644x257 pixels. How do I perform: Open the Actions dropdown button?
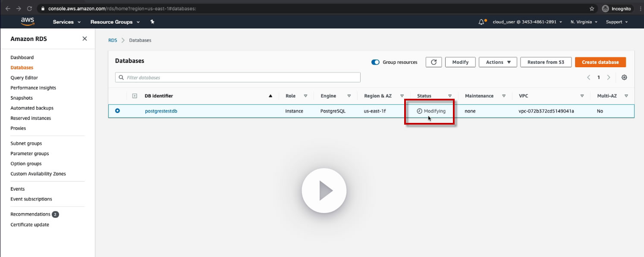498,62
